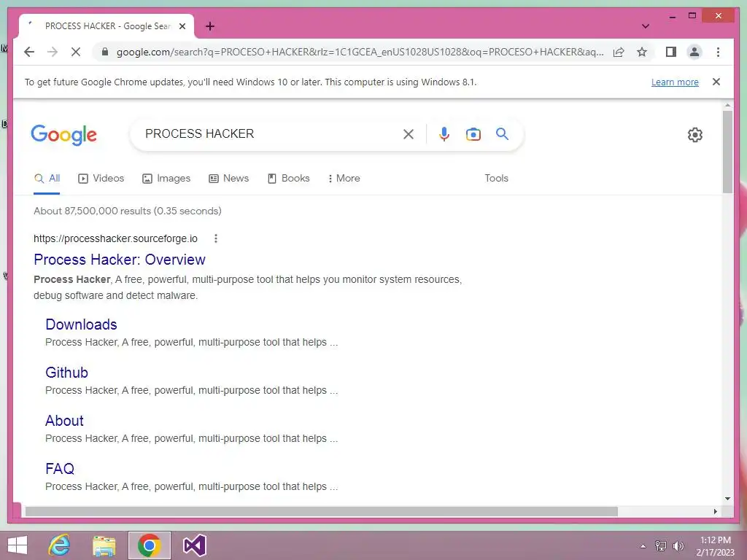Screen dimensions: 747x560
Task: Bookmark this page with the star
Action: tap(642, 52)
